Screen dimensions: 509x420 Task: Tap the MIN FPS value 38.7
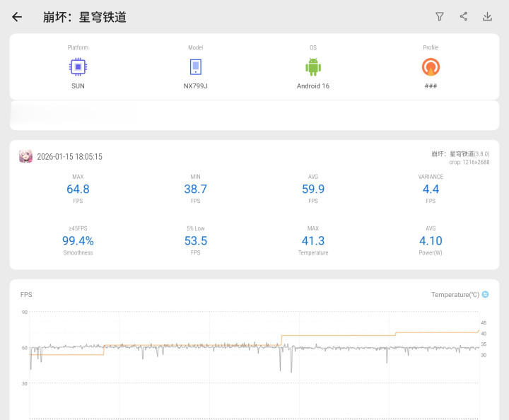pos(195,189)
